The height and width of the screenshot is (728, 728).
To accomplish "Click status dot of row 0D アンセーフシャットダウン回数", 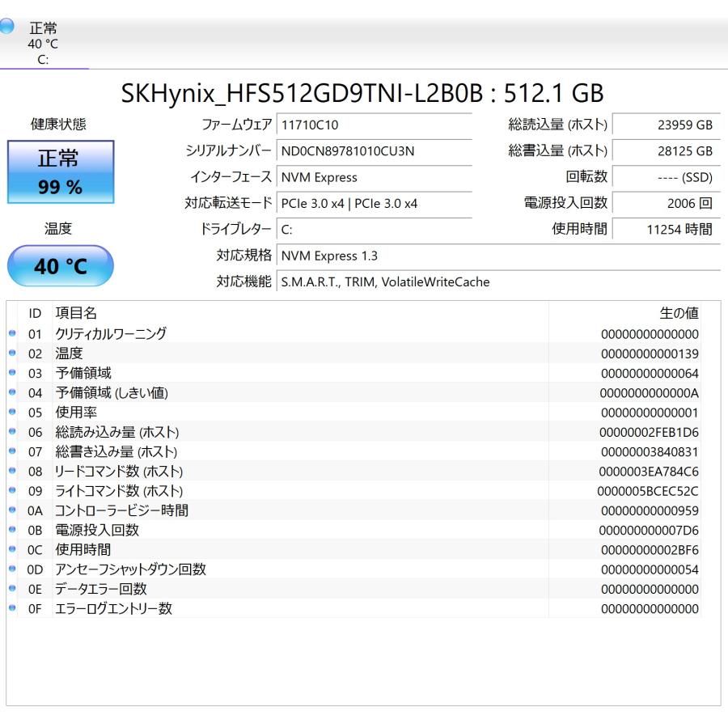I will 12,569.
